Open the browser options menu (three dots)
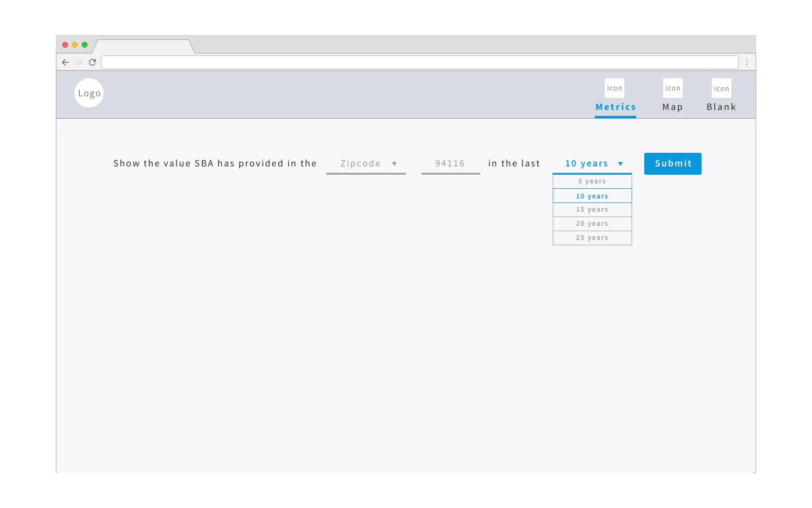Viewport: 812px width, 508px height. point(747,62)
